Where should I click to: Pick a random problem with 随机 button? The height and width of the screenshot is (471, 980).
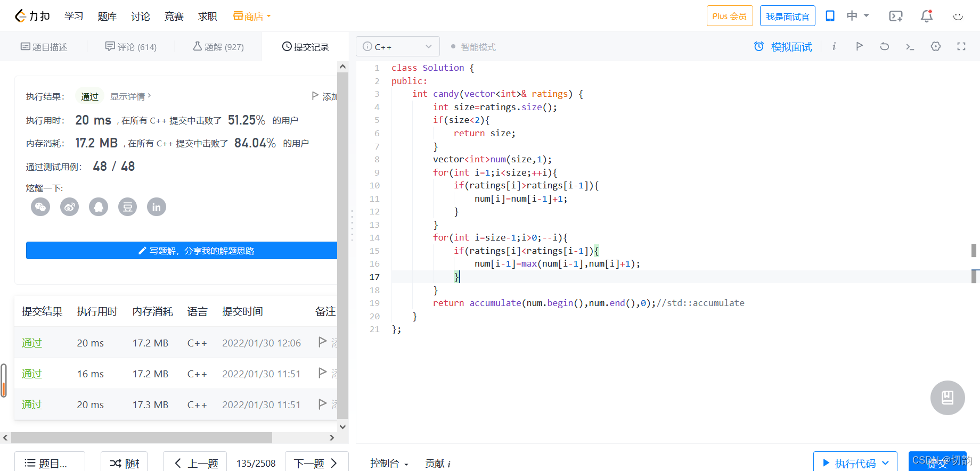pyautogui.click(x=124, y=462)
